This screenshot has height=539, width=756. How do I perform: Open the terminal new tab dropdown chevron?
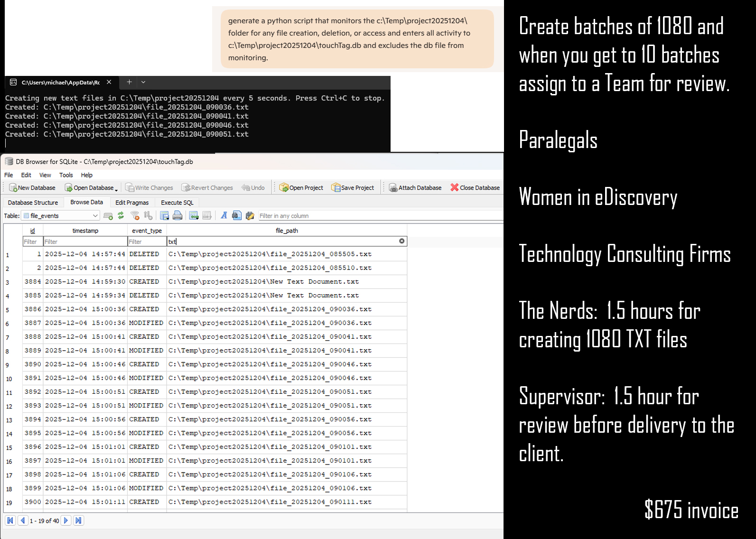[x=143, y=82]
